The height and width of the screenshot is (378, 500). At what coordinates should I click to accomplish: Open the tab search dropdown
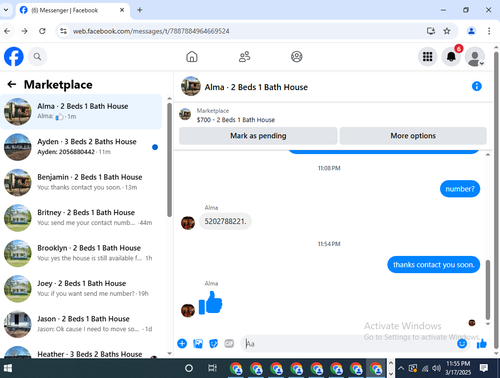pyautogui.click(x=6, y=10)
